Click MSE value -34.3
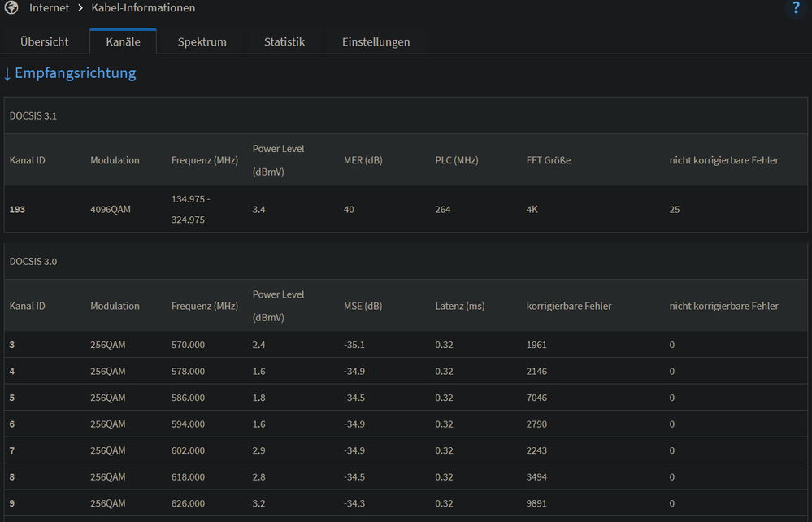Screen dimensions: 812x522 point(354,503)
